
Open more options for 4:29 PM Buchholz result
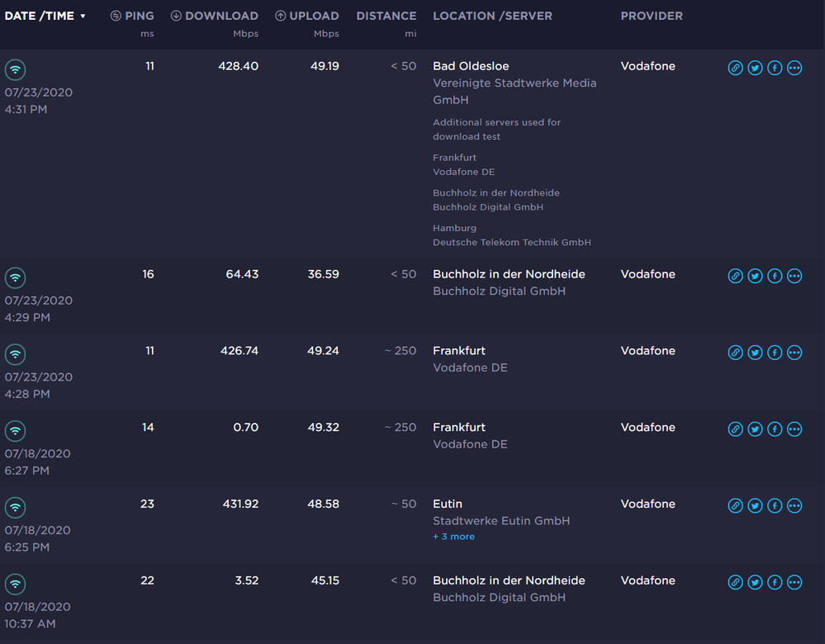click(x=794, y=276)
